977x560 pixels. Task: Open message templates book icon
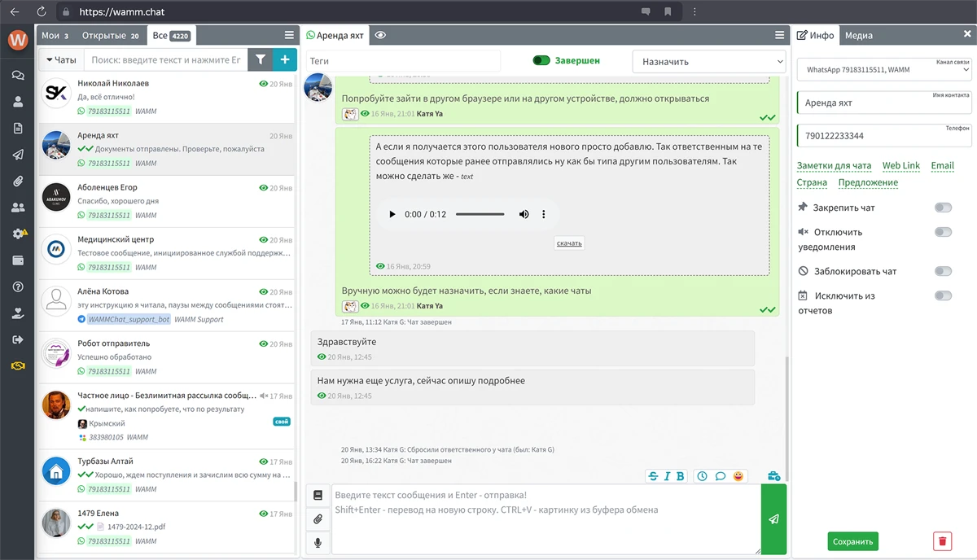pyautogui.click(x=318, y=495)
